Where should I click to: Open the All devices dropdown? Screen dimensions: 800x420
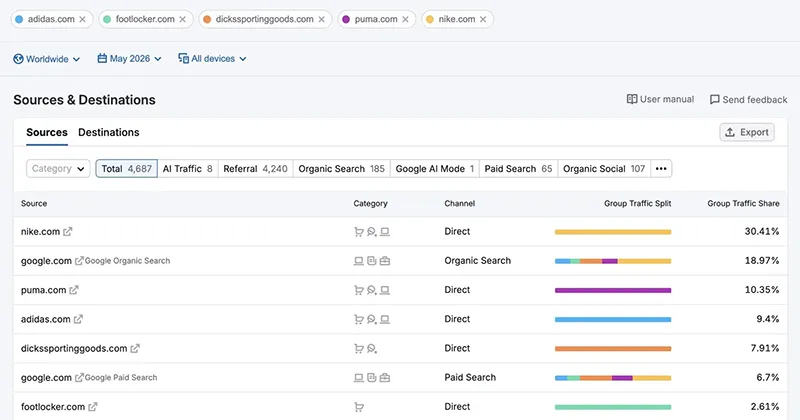point(212,59)
